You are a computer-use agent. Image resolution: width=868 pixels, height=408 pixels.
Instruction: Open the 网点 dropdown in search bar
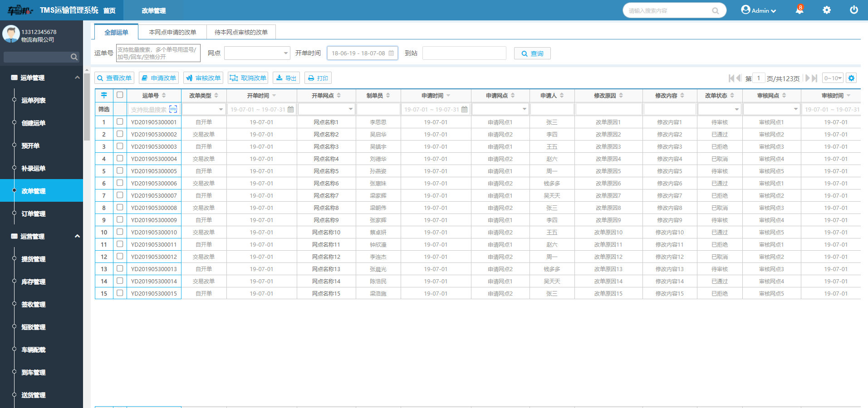tap(257, 53)
